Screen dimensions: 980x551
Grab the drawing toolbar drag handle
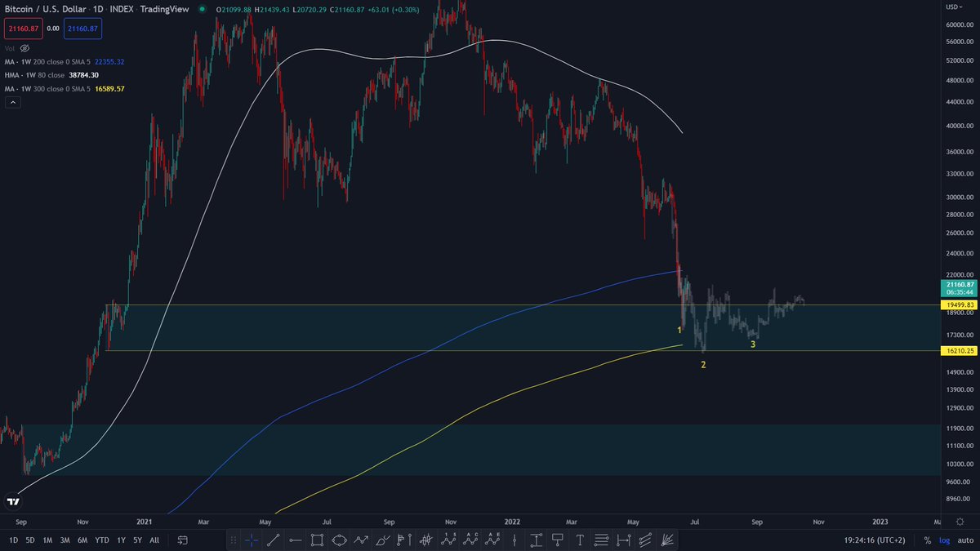click(234, 540)
